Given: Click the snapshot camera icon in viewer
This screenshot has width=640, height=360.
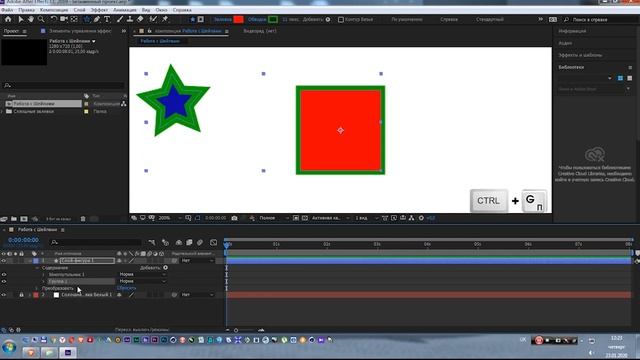Looking at the screenshot, I should 234,218.
